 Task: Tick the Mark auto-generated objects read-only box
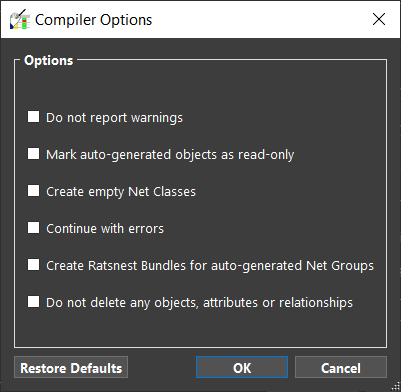click(x=33, y=154)
